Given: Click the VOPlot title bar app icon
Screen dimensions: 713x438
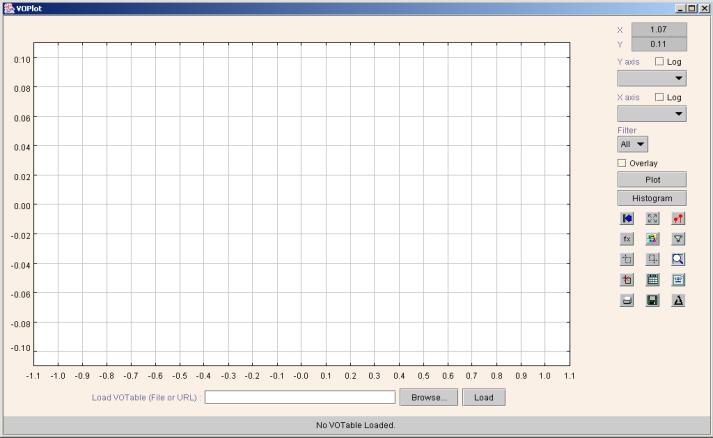Looking at the screenshot, I should coord(9,8).
